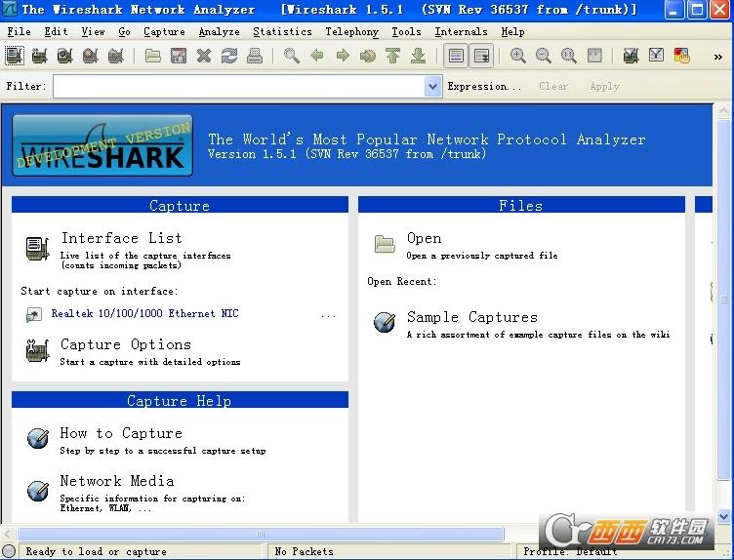The width and height of the screenshot is (734, 560).
Task: Open the Tools menu
Action: 406,31
